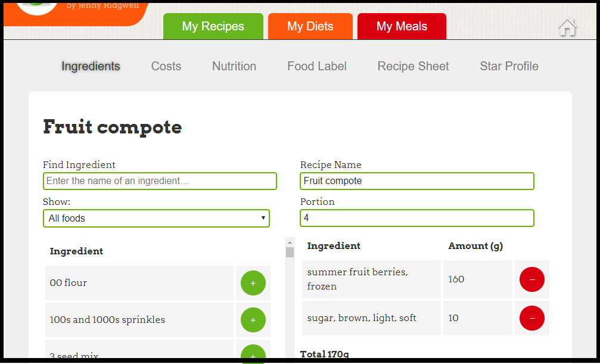
Task: Add 00 flour with green plus
Action: 253,283
